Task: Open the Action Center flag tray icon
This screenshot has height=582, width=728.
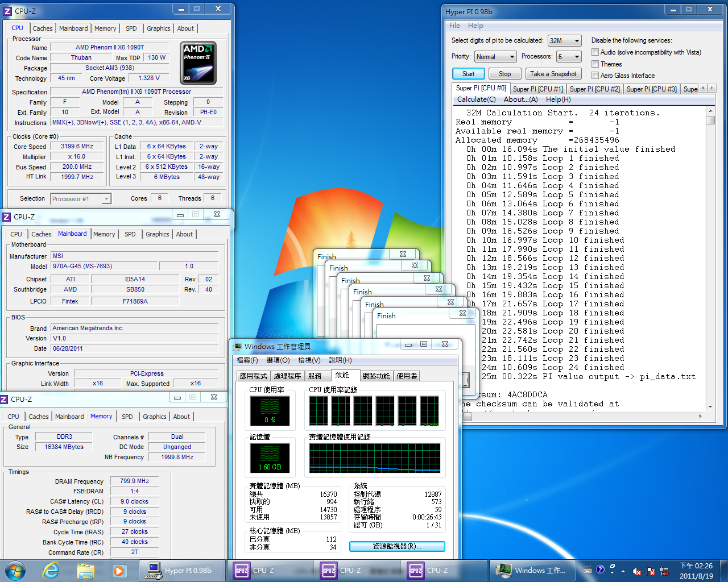Action: coord(651,571)
